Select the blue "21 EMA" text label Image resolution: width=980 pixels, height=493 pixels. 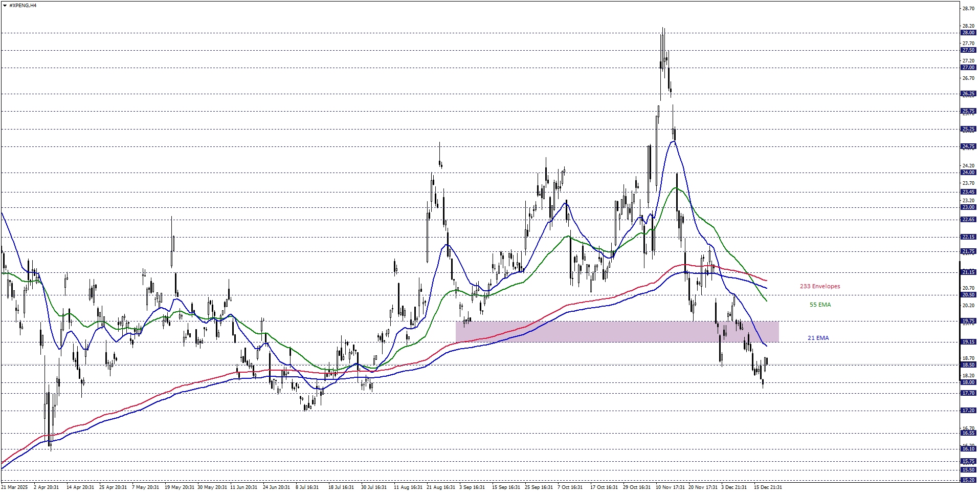[x=818, y=338]
